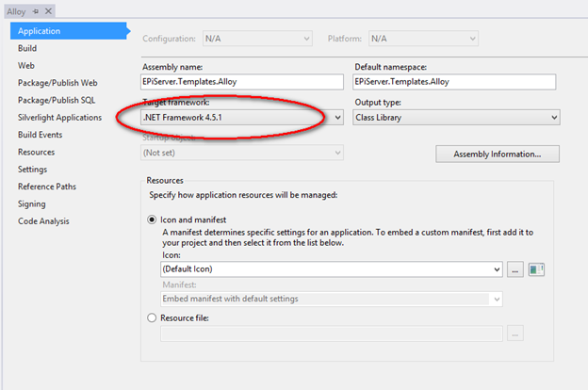Switch to the Reference Paths tab
This screenshot has height=390, width=588.
point(49,187)
